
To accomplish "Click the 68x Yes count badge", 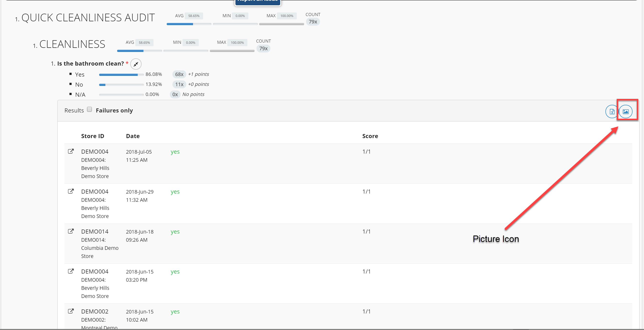I will 179,74.
